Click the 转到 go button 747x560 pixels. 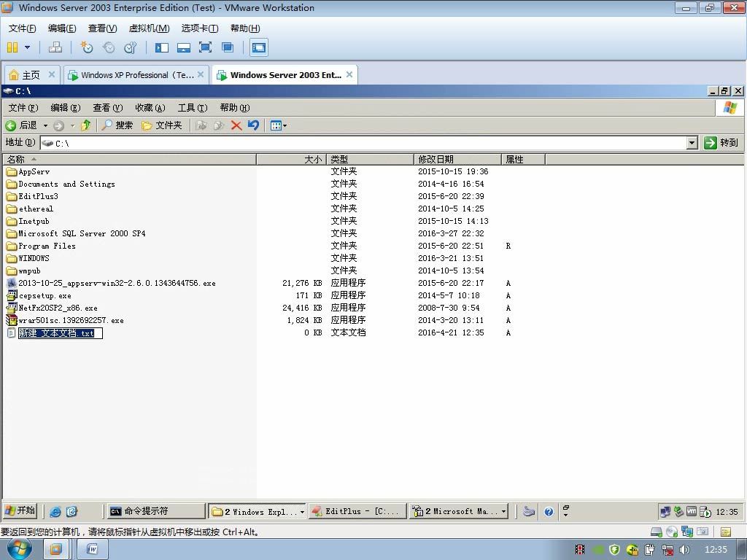point(721,143)
